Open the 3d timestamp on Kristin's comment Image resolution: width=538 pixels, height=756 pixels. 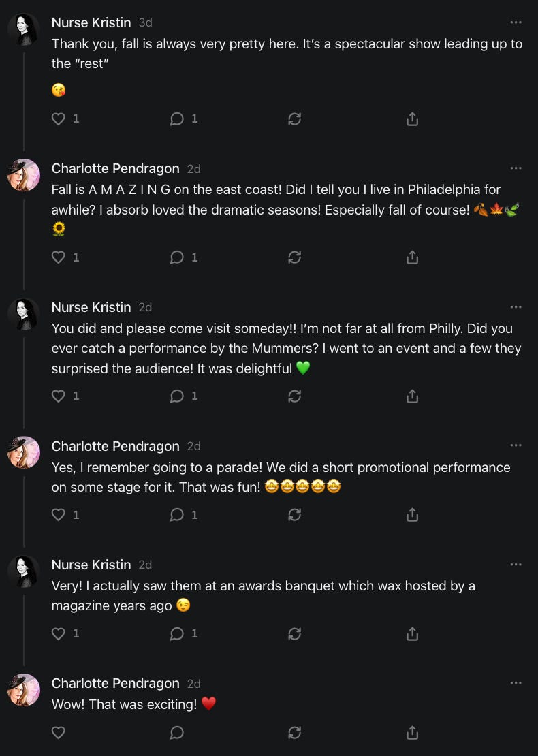[145, 22]
